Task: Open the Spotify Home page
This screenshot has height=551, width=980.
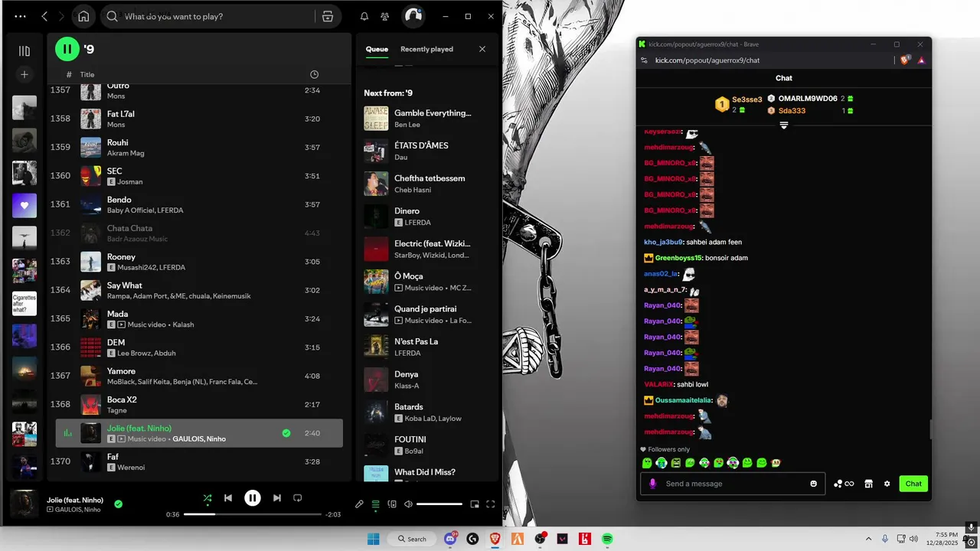Action: tap(83, 16)
